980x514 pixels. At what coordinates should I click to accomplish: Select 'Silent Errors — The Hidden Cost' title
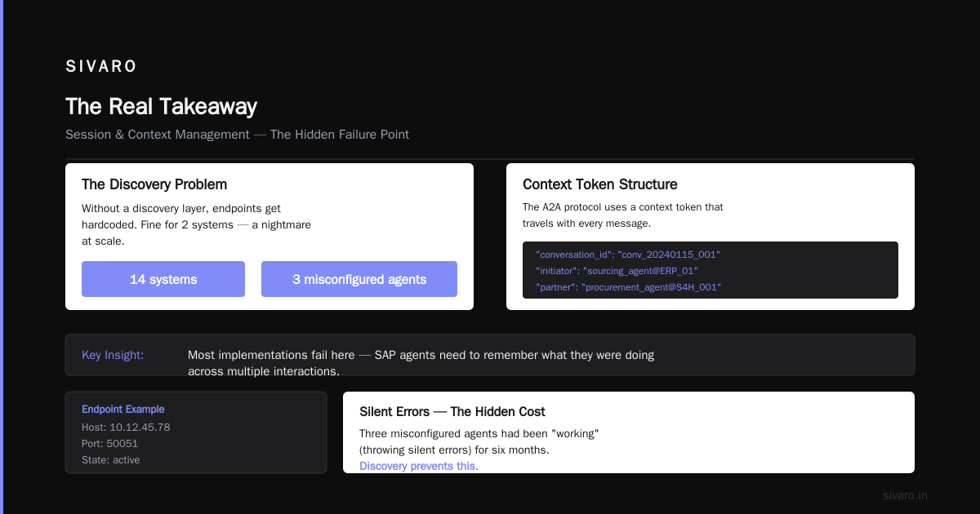pyautogui.click(x=452, y=412)
